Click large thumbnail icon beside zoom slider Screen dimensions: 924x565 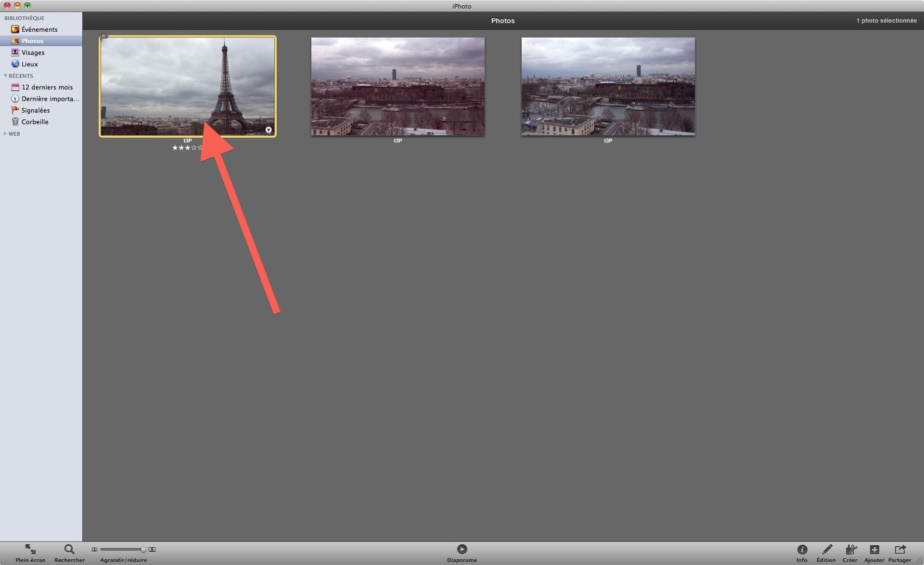(152, 550)
